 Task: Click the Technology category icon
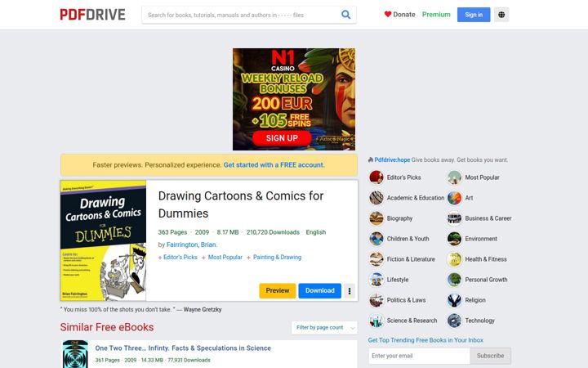[x=454, y=321]
